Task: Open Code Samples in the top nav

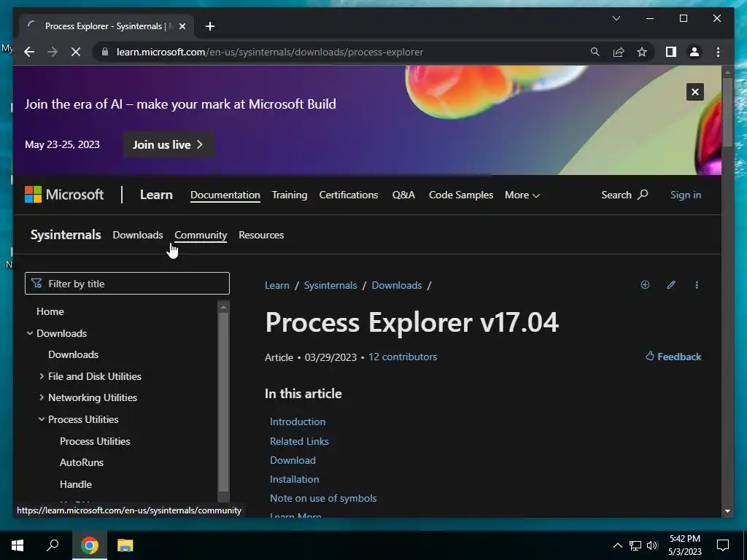Action: coord(461,195)
